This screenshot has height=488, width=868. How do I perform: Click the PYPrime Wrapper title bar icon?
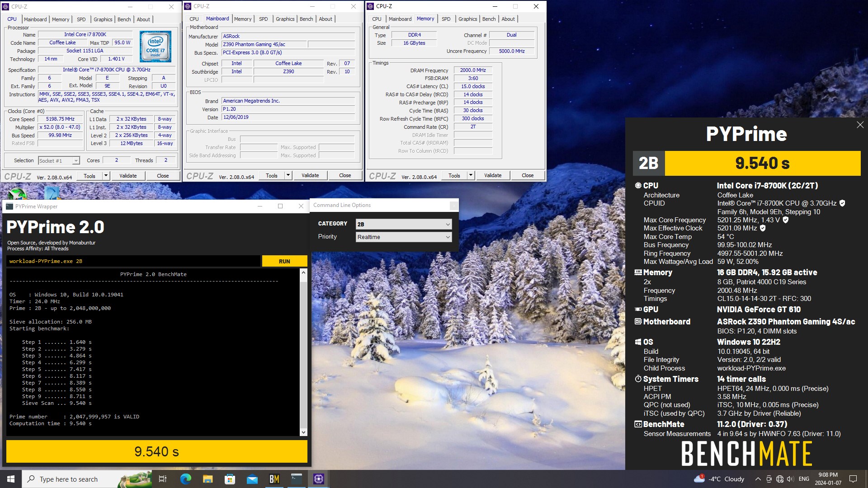tap(9, 206)
